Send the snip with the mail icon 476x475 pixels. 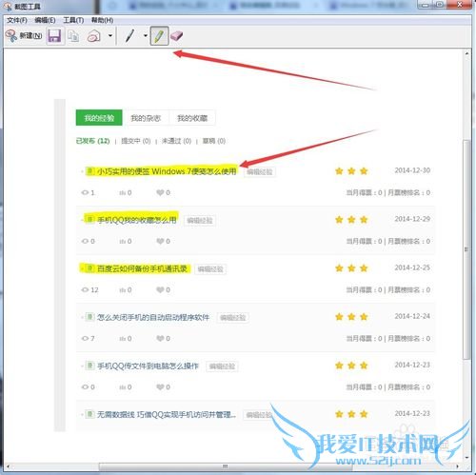pos(94,36)
